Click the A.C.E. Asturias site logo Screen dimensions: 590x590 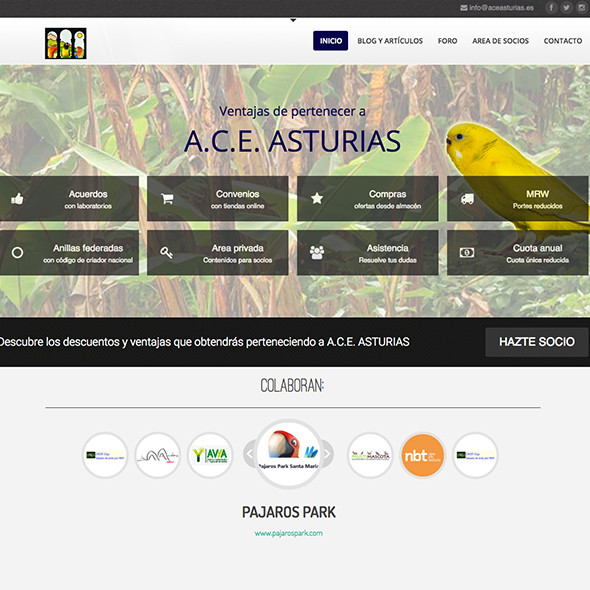tap(66, 43)
